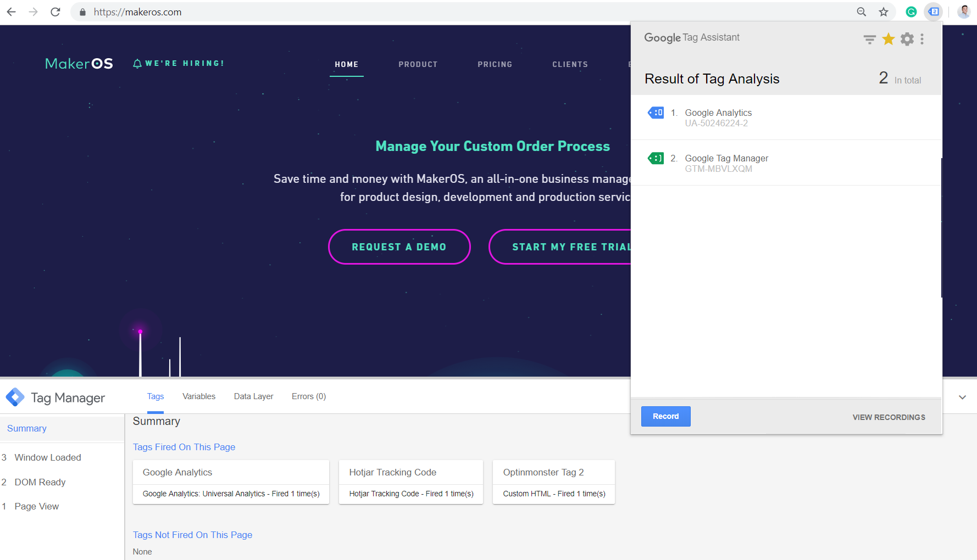Viewport: 977px width, 560px height.
Task: Bookmark this page with the star icon
Action: pyautogui.click(x=884, y=12)
